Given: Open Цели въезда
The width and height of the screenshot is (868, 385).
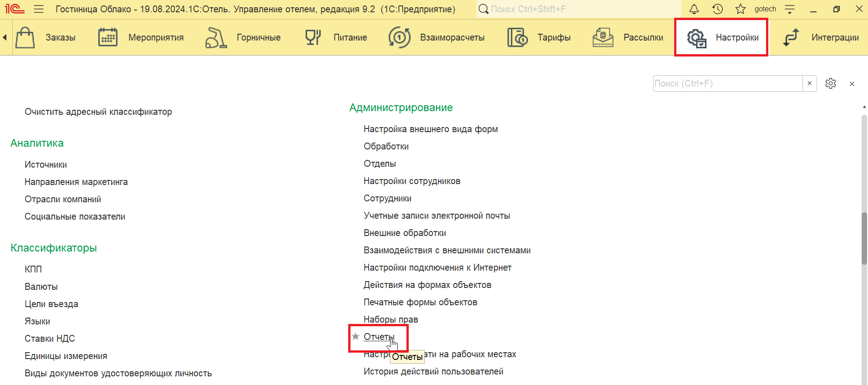Looking at the screenshot, I should tap(51, 304).
